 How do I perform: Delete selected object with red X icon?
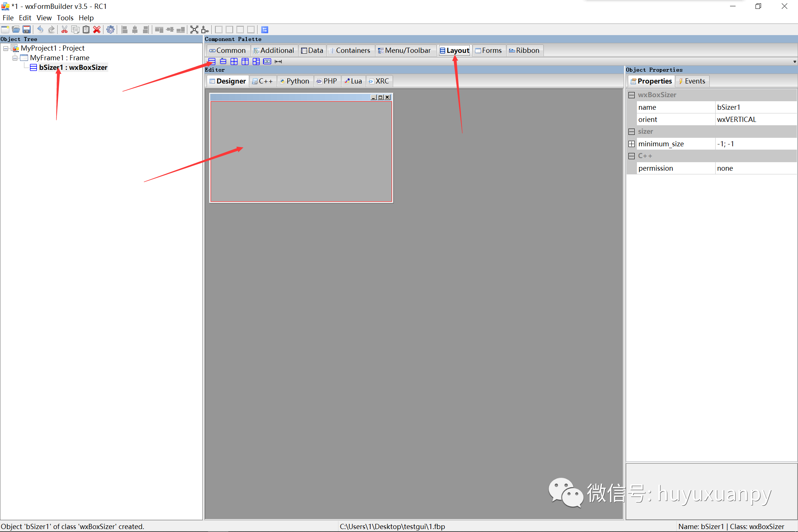[x=97, y=30]
